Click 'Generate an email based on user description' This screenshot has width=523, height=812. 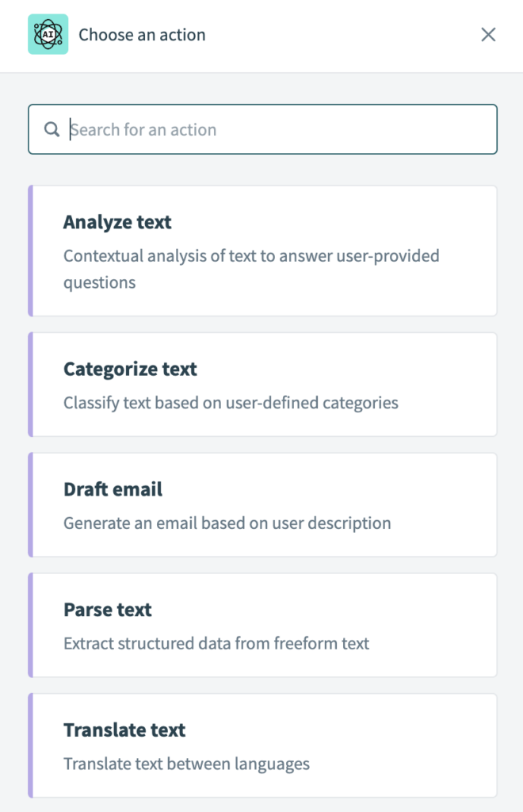pos(227,523)
